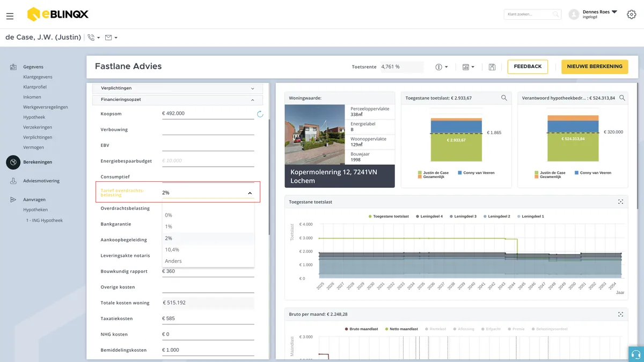Toggle the Rentelast legend series
This screenshot has height=362, width=644.
click(x=435, y=329)
